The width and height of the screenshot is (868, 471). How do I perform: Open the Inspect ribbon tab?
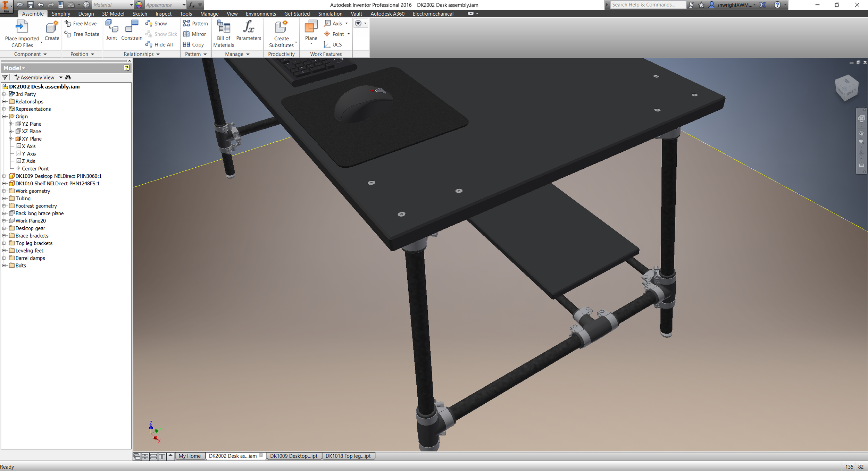(163, 14)
